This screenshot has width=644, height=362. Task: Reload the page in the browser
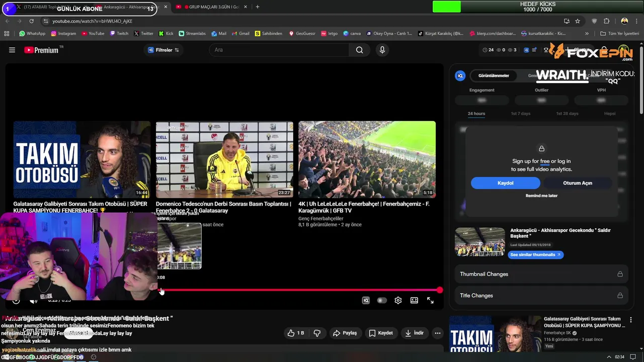[31, 21]
